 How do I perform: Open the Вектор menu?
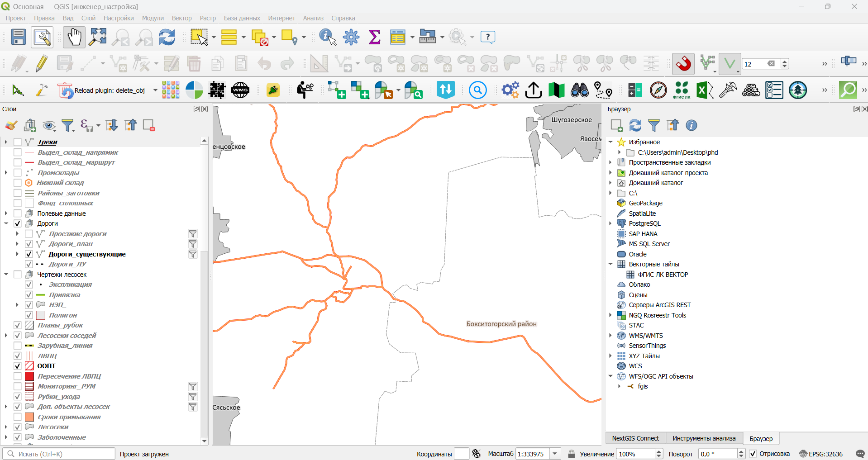[x=181, y=18]
